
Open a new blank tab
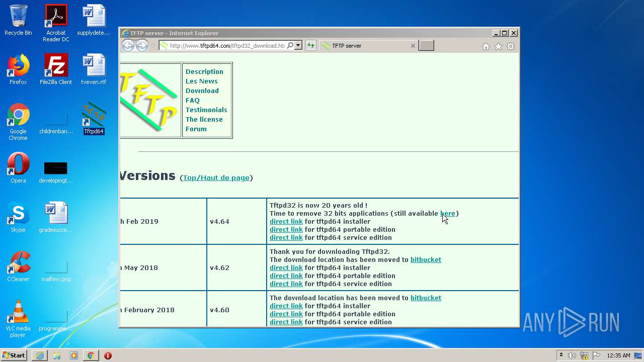pos(426,46)
